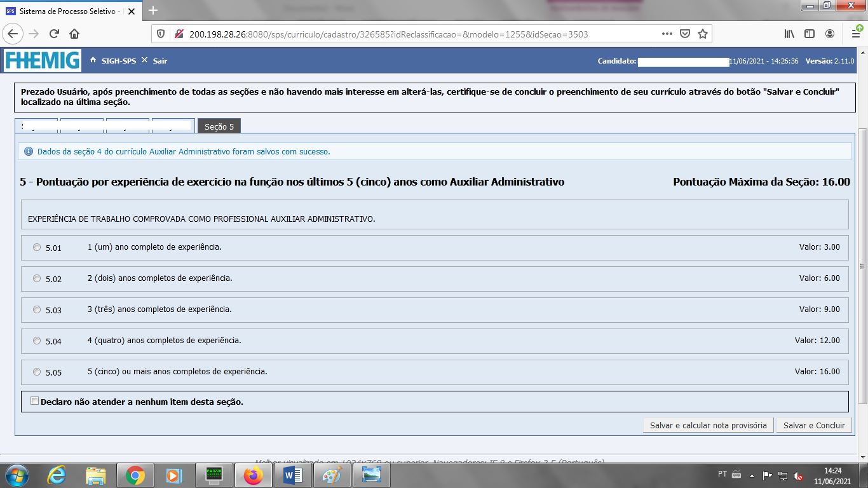Image resolution: width=868 pixels, height=488 pixels.
Task: Check Declaro não atender a nenhum item
Action: (35, 401)
